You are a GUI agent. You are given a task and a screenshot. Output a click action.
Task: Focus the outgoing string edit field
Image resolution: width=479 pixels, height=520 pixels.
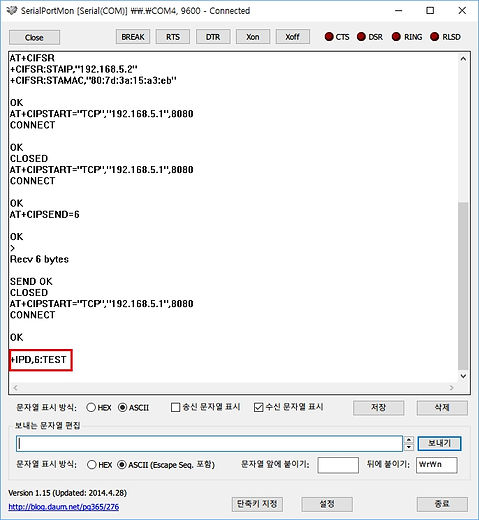coord(209,444)
